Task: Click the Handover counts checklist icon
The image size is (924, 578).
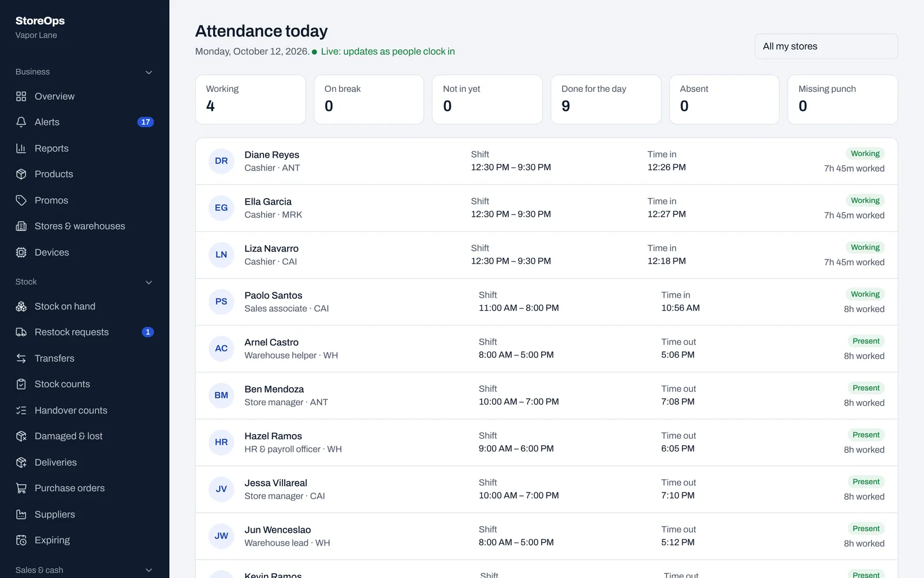Action: [x=21, y=410]
